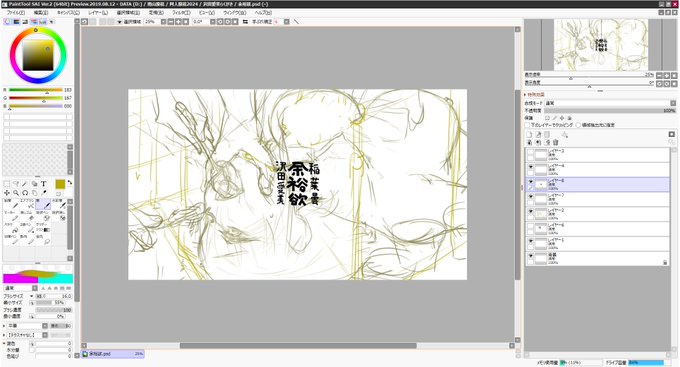Expand the special effects section
Image resolution: width=680 pixels, height=367 pixels.
pyautogui.click(x=525, y=95)
